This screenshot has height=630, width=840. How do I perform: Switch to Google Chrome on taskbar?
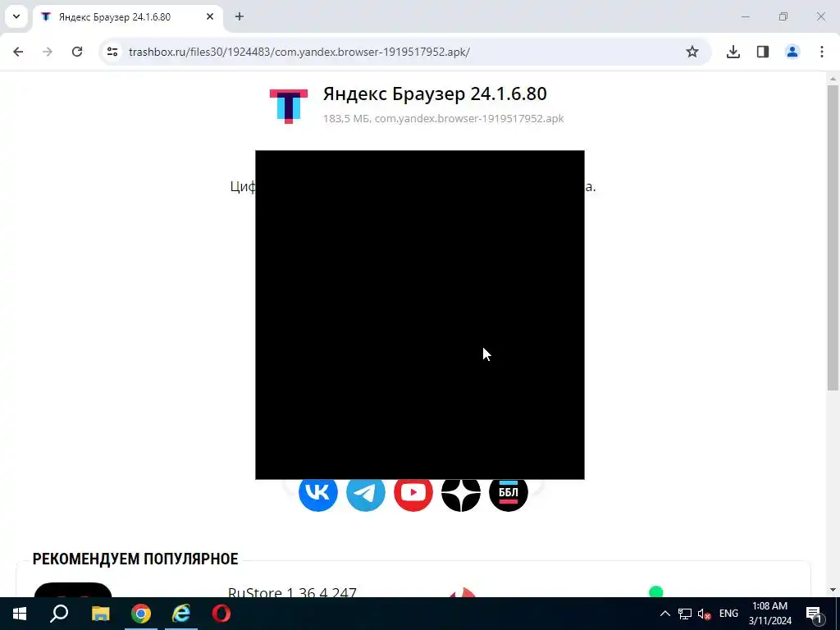pyautogui.click(x=141, y=614)
